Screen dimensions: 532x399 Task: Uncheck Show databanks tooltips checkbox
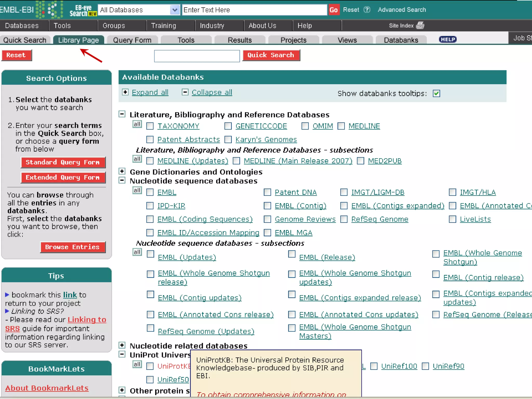tap(436, 94)
